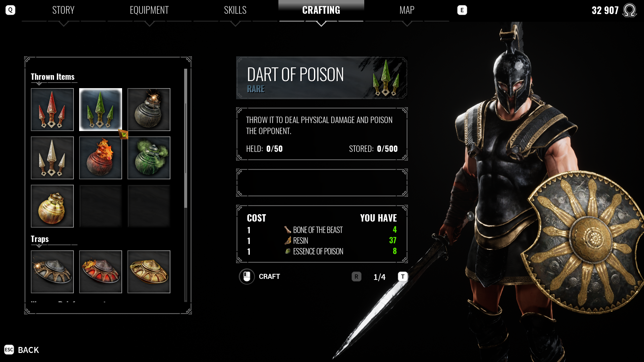Select the grey sparking bomb item

tap(149, 110)
